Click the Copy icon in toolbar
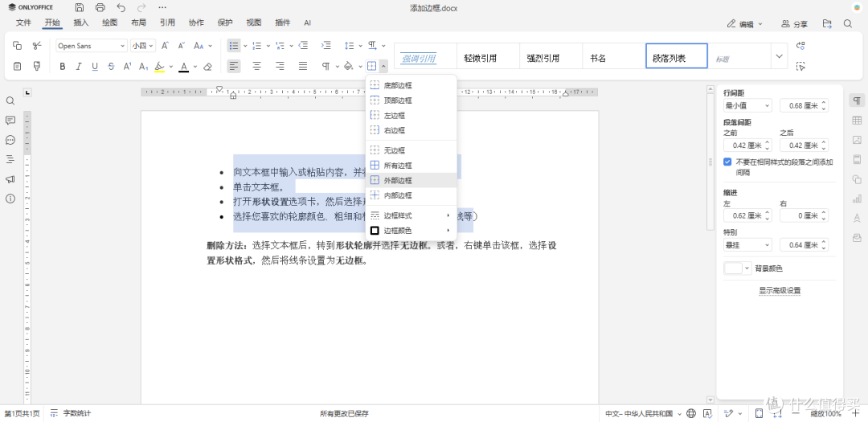The width and height of the screenshot is (868, 422). click(17, 45)
